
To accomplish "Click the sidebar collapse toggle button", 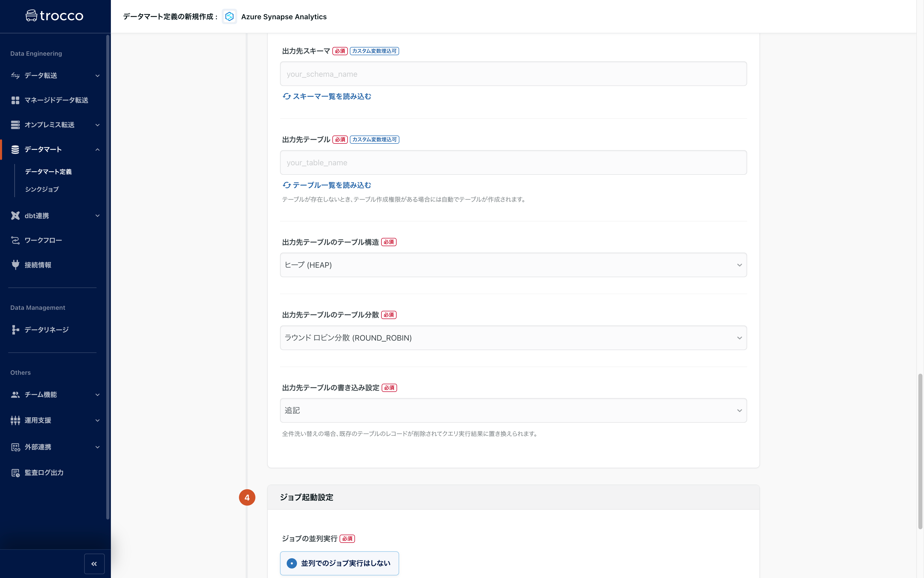I will 94,563.
